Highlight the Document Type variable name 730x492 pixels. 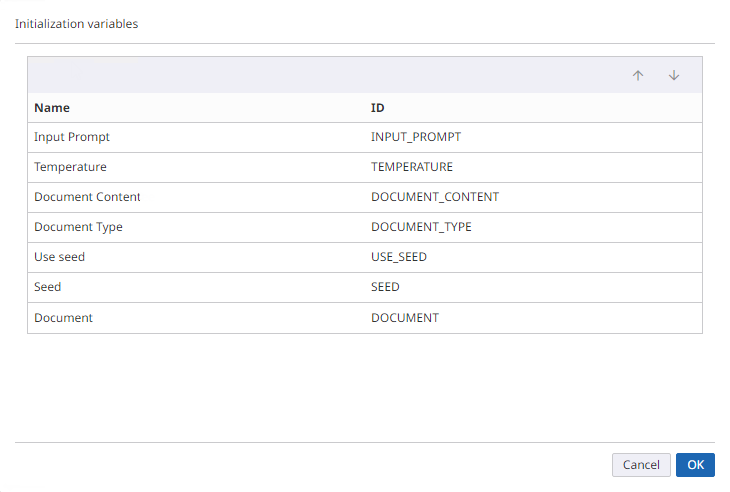click(78, 227)
